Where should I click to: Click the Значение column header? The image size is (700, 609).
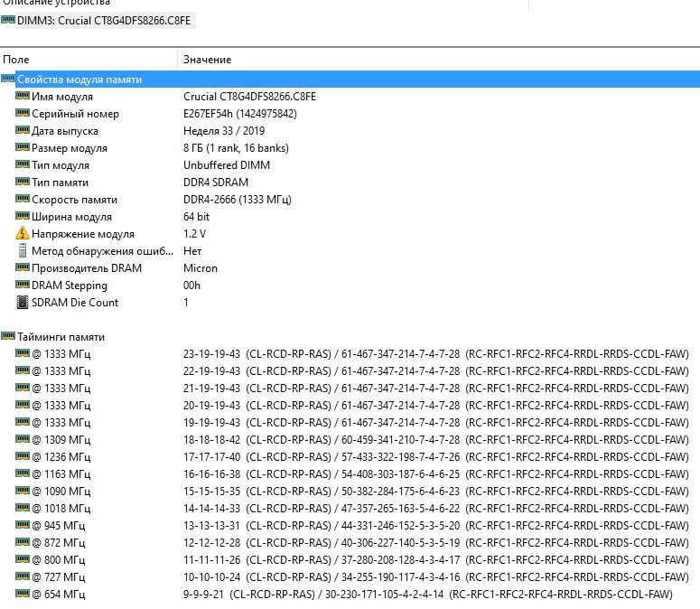click(x=207, y=60)
